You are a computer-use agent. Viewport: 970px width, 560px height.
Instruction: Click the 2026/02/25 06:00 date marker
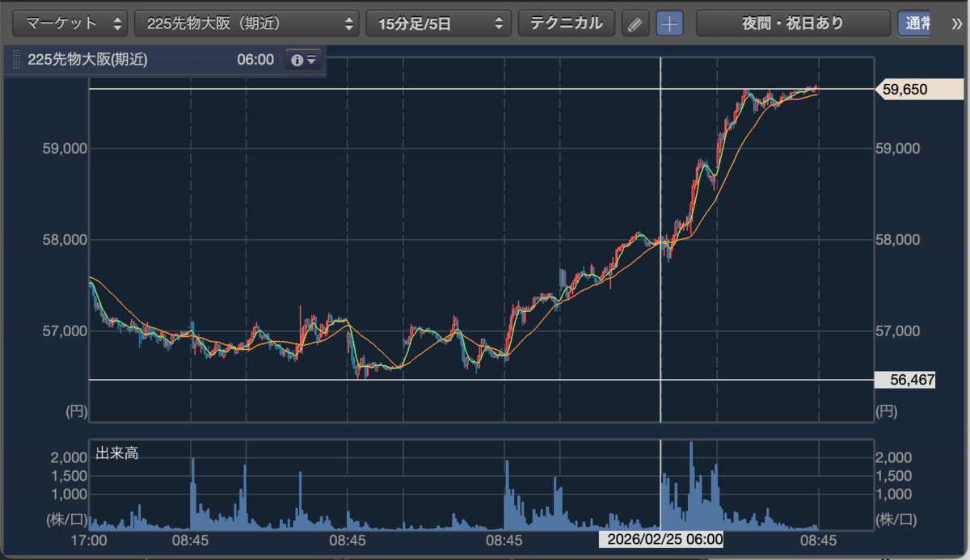tap(660, 539)
